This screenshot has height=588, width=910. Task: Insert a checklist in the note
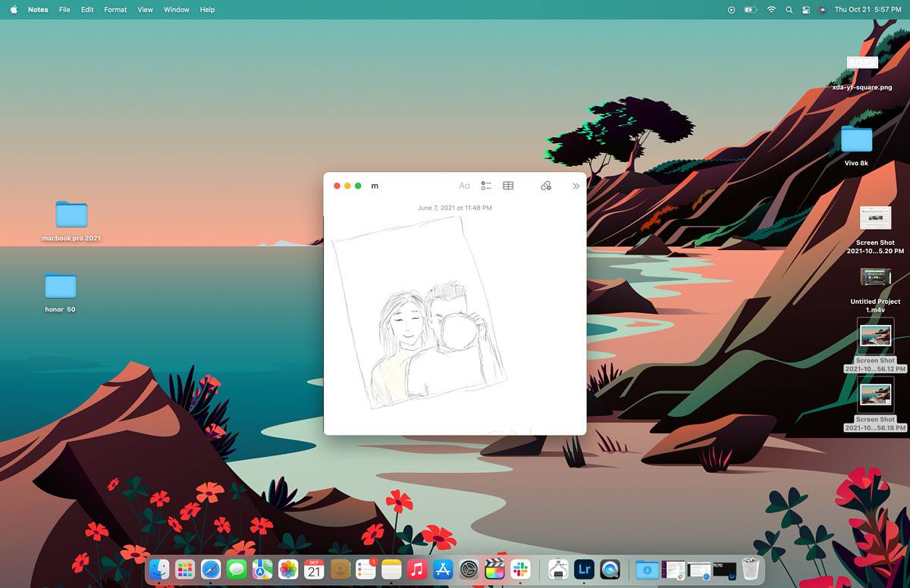pos(486,186)
